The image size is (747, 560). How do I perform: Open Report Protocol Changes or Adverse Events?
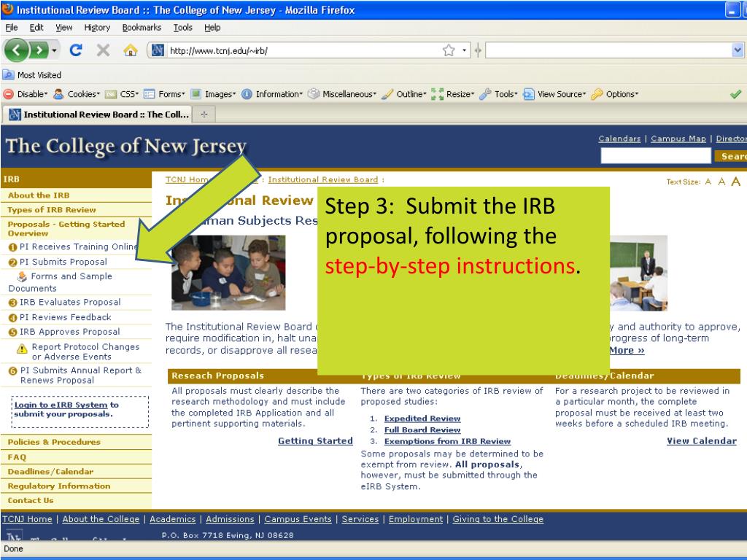[79, 352]
